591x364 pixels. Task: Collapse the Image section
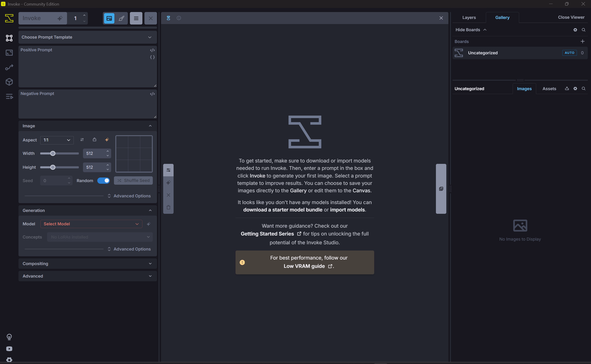(x=88, y=126)
